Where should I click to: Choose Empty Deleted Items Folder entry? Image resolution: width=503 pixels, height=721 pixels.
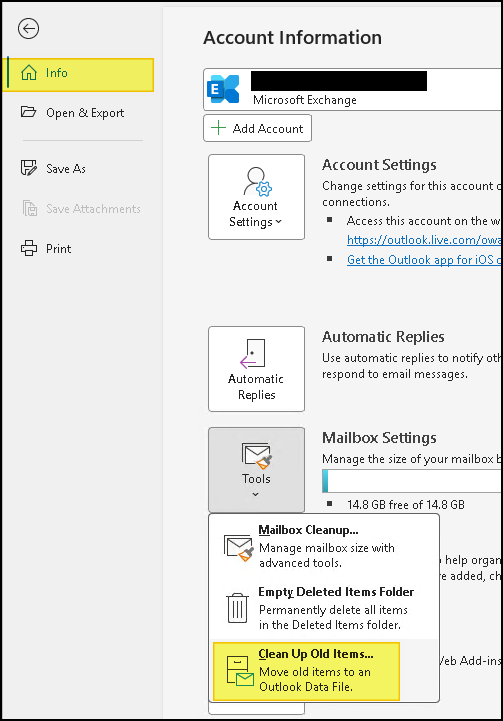(324, 608)
